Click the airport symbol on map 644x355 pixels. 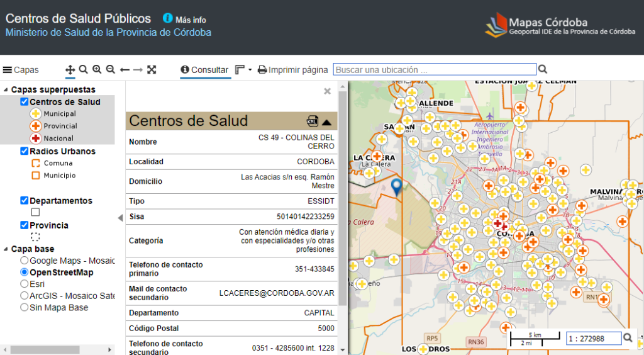click(489, 116)
